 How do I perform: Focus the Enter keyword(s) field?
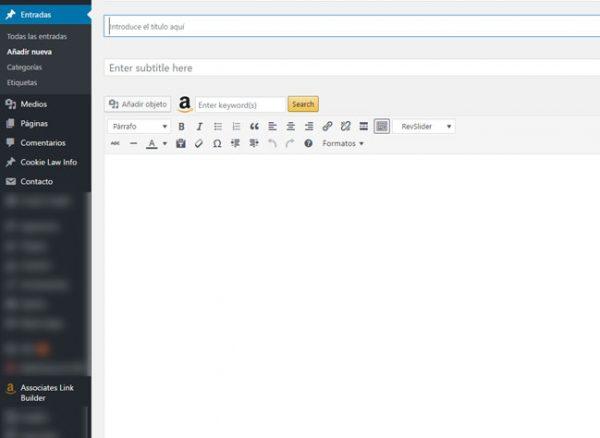[240, 105]
